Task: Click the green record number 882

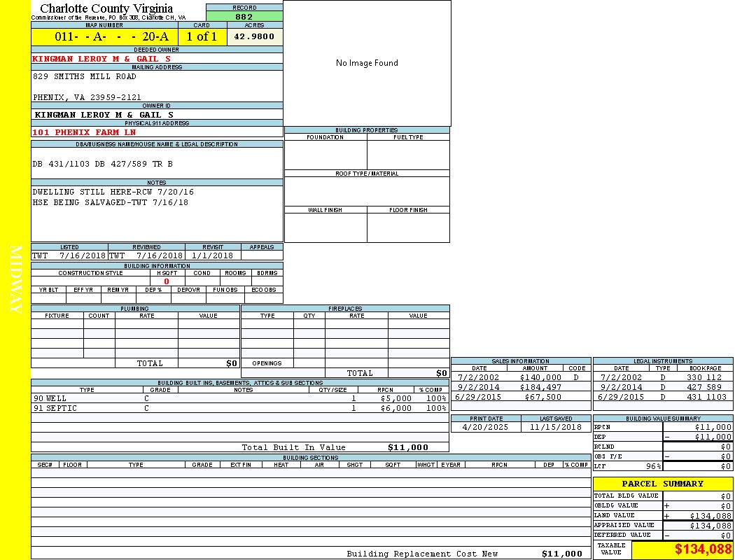Action: pyautogui.click(x=244, y=17)
